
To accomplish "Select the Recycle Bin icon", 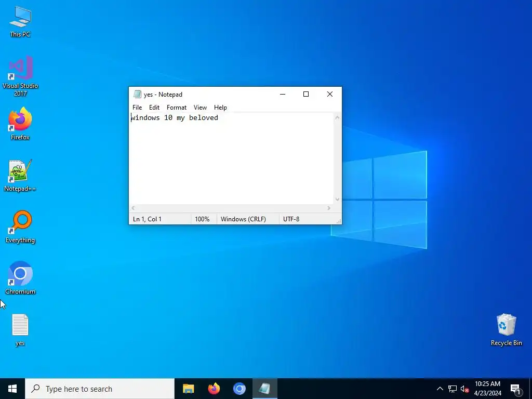I will click(x=506, y=330).
